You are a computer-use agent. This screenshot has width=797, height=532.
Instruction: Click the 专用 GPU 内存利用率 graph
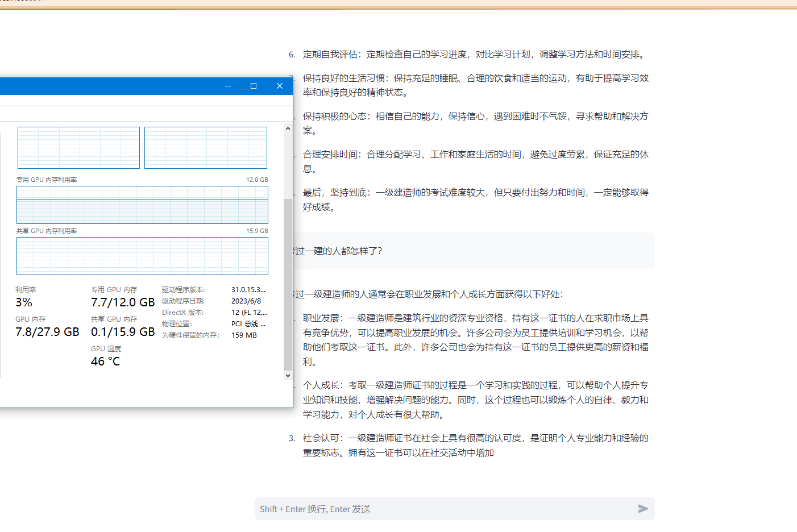tap(142, 205)
